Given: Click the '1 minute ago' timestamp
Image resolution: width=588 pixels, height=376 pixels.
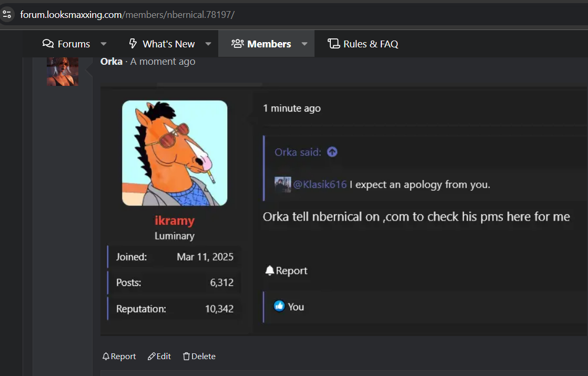Looking at the screenshot, I should (292, 108).
